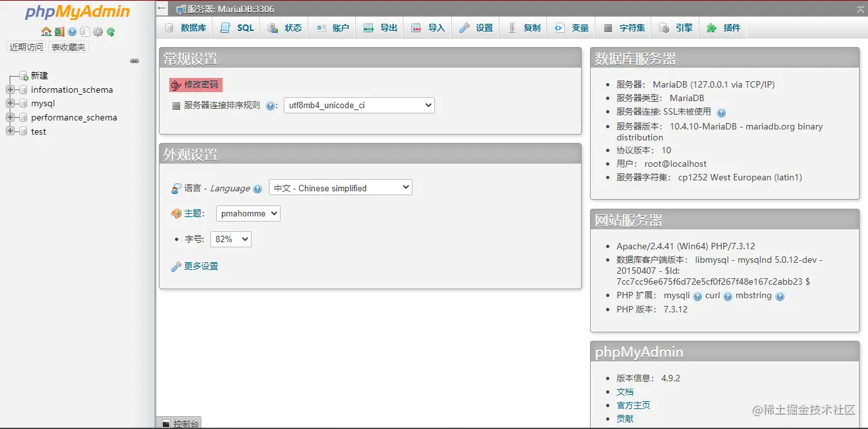Image resolution: width=868 pixels, height=429 pixels.
Task: Click the root@localhost user text
Action: 676,164
